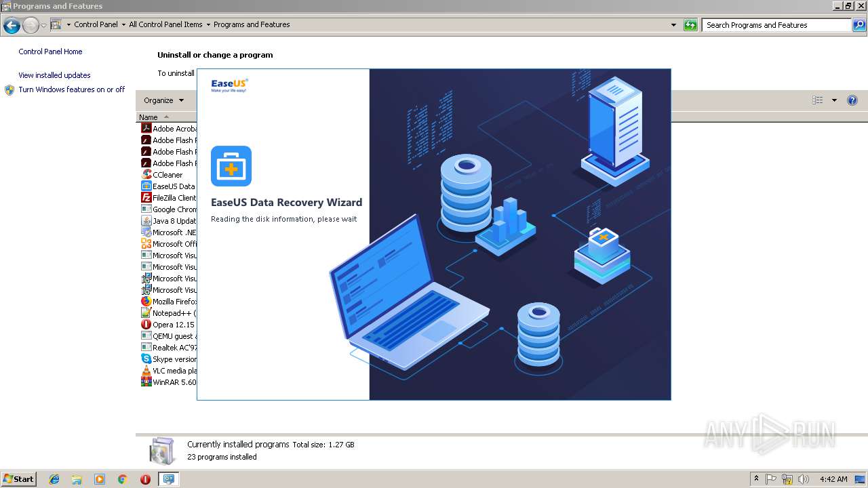
Task: Show hidden tray icons arrow
Action: click(x=756, y=479)
